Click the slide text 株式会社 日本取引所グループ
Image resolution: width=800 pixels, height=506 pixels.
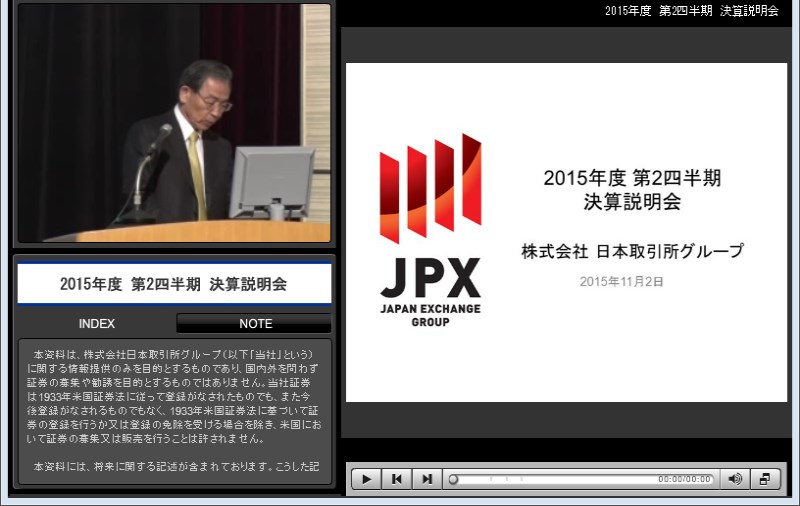click(632, 251)
